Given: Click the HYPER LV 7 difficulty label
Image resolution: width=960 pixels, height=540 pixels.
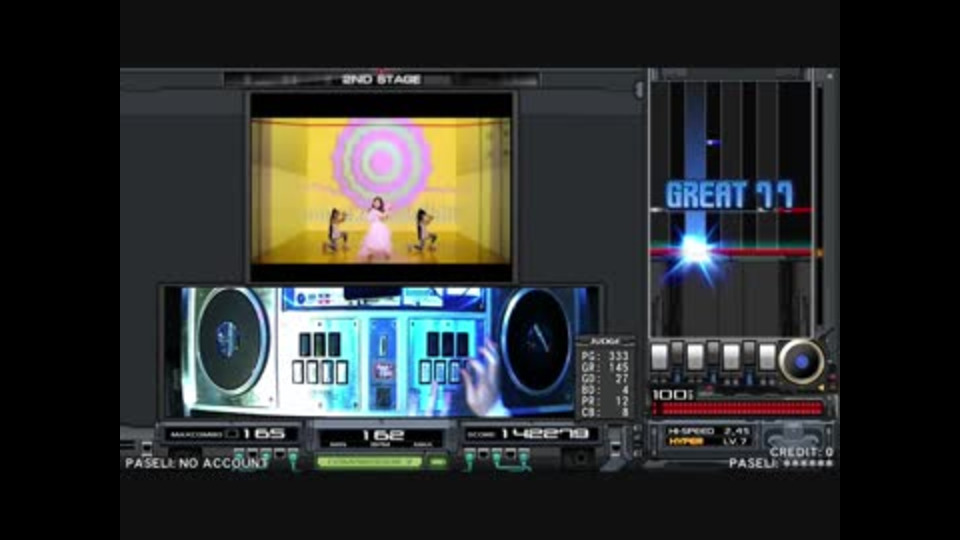Looking at the screenshot, I should click(x=708, y=441).
